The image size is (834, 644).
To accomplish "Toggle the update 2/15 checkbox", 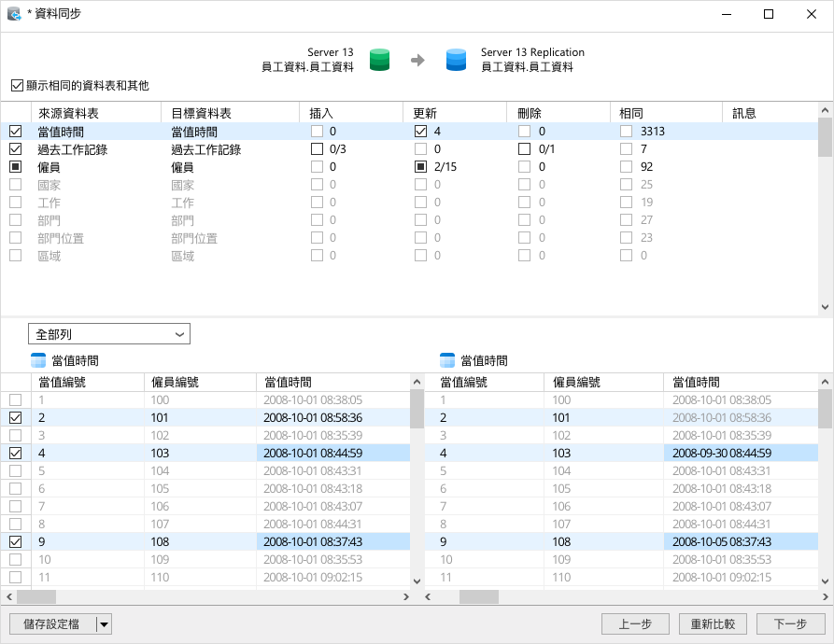I will 420,167.
